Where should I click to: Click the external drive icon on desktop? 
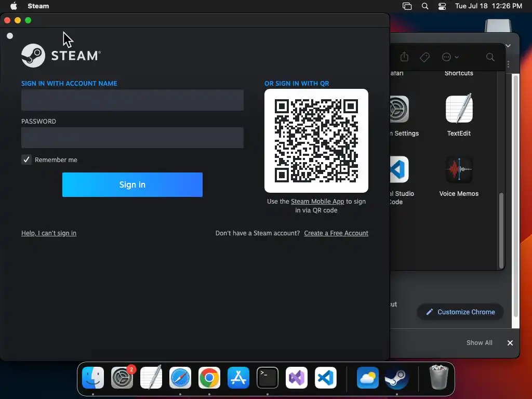tap(498, 26)
